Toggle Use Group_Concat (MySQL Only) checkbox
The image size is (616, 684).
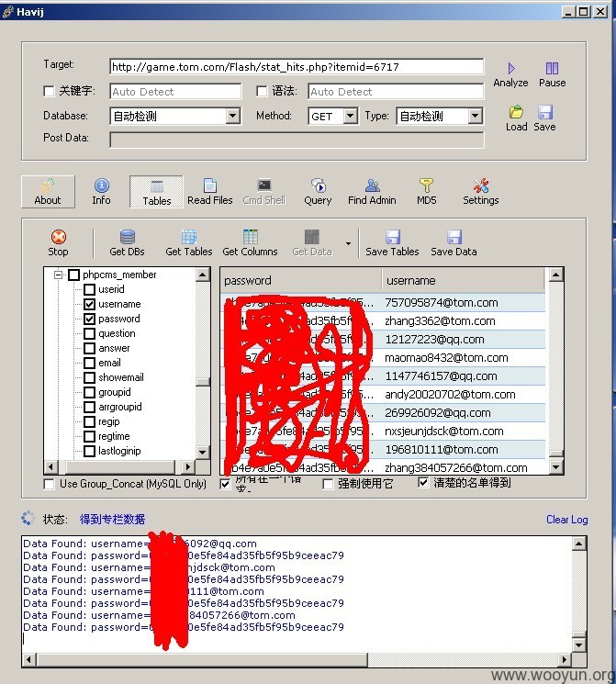[50, 484]
